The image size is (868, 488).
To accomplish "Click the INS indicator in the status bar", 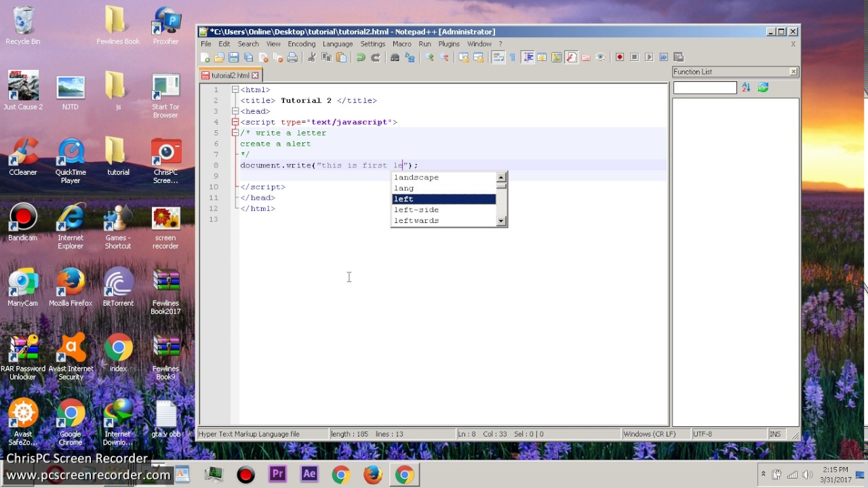I will tap(775, 434).
